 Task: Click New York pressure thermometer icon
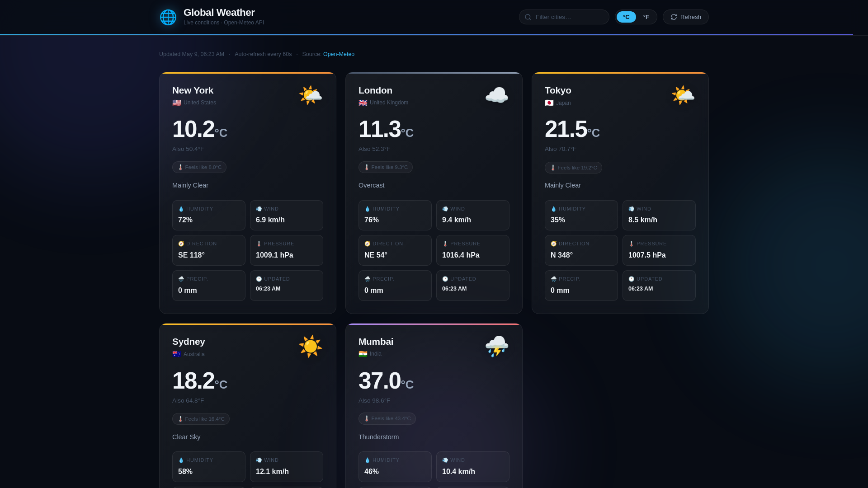click(x=259, y=244)
